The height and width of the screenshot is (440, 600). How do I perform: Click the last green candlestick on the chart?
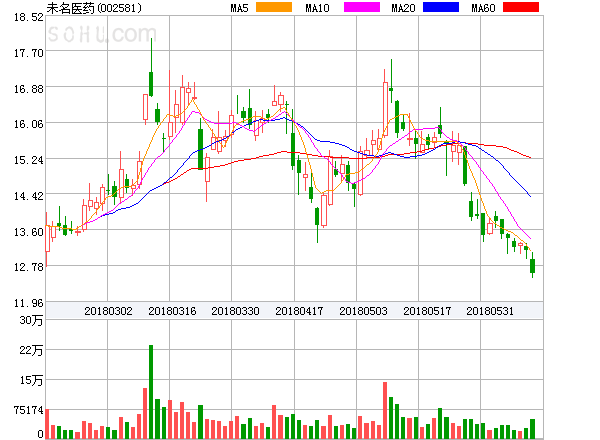point(532,266)
